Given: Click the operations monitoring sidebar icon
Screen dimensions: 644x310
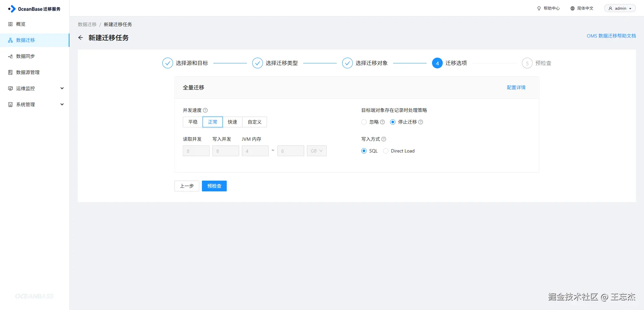Looking at the screenshot, I should 10,88.
